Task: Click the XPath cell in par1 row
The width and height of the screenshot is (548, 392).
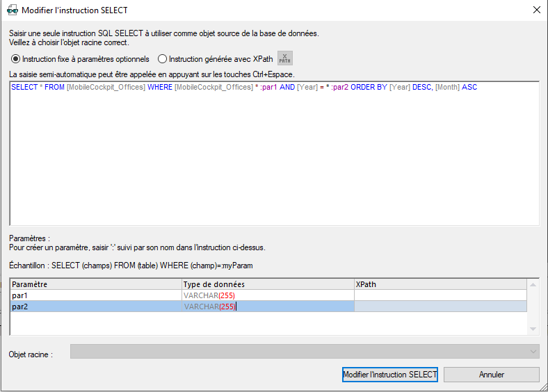Action: point(440,295)
